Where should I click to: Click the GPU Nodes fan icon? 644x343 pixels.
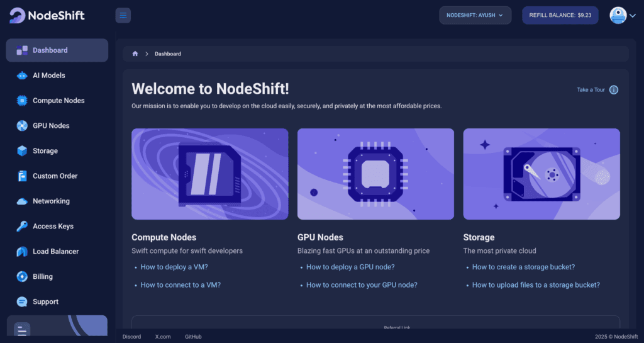(22, 126)
